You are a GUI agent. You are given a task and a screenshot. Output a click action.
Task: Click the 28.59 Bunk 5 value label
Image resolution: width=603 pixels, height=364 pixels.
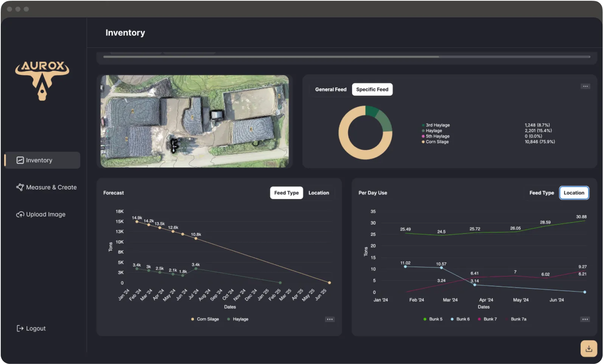tap(545, 223)
